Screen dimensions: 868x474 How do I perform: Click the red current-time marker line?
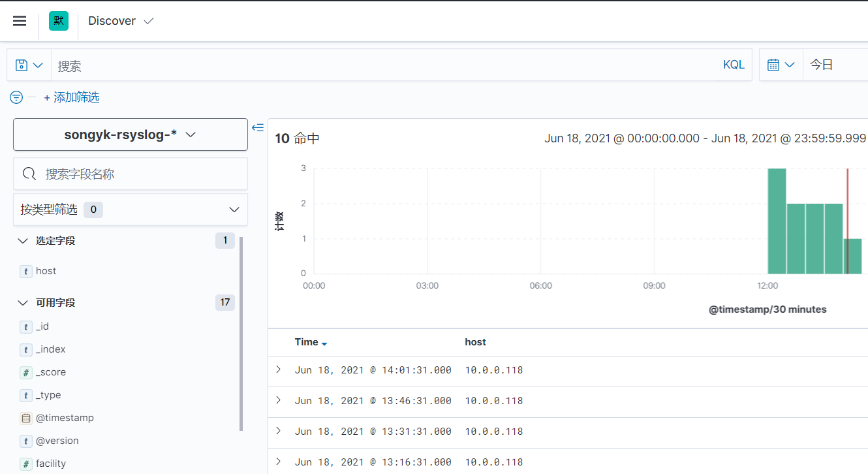click(x=847, y=221)
